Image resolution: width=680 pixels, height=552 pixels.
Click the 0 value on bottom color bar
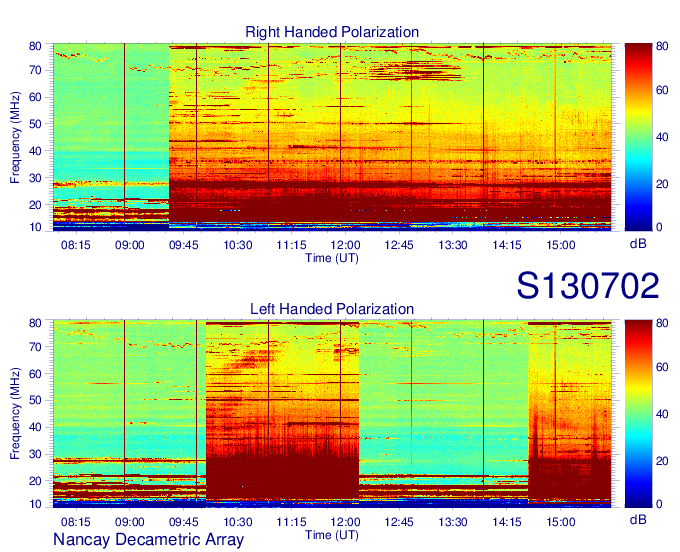coord(659,504)
